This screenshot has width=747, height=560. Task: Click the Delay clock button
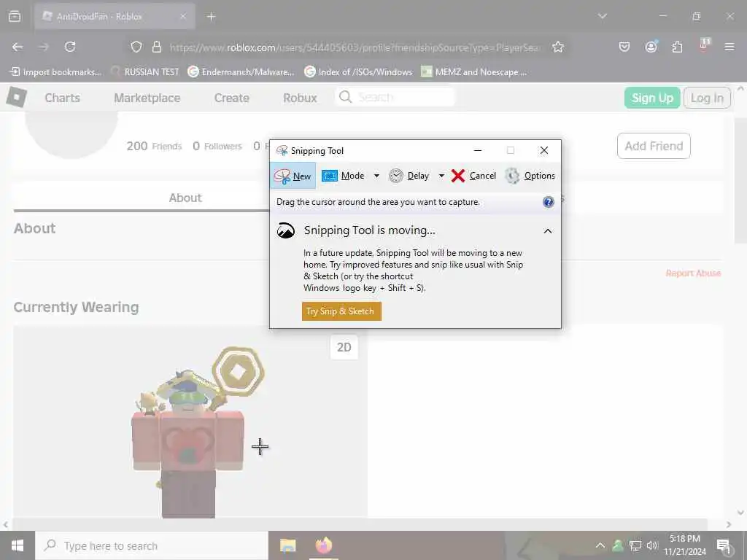[409, 176]
